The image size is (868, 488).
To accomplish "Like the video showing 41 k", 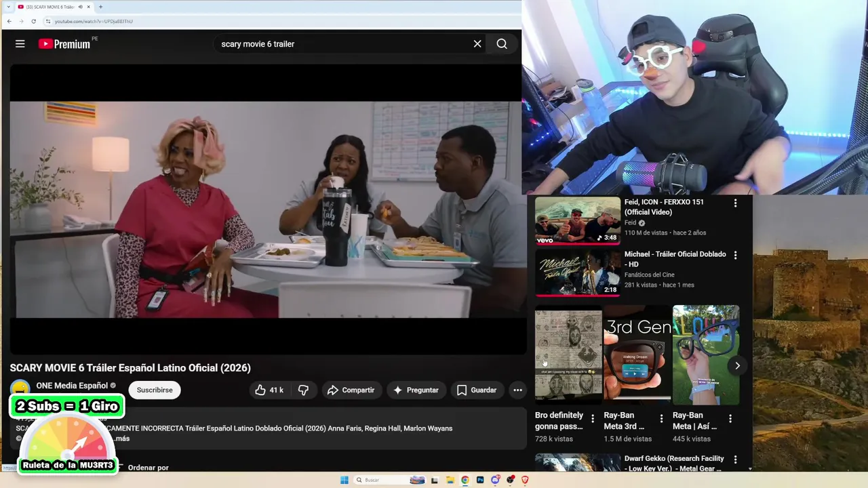I will click(x=269, y=390).
